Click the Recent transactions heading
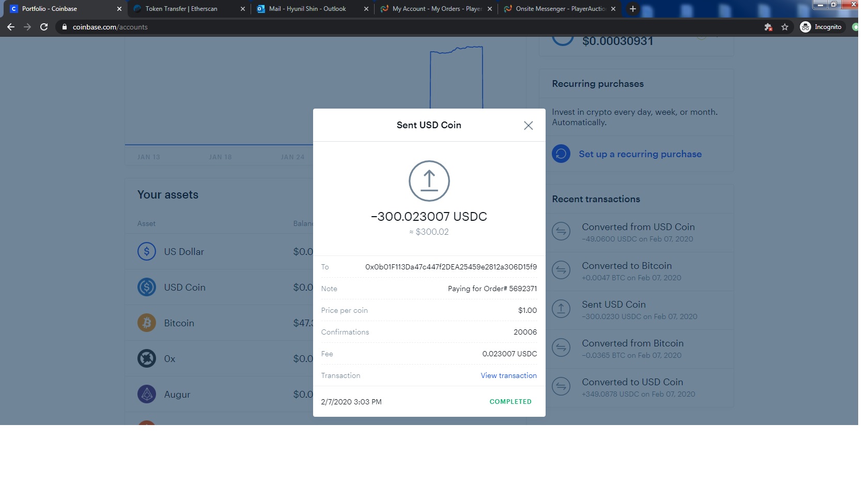The height and width of the screenshot is (484, 868). pos(596,199)
